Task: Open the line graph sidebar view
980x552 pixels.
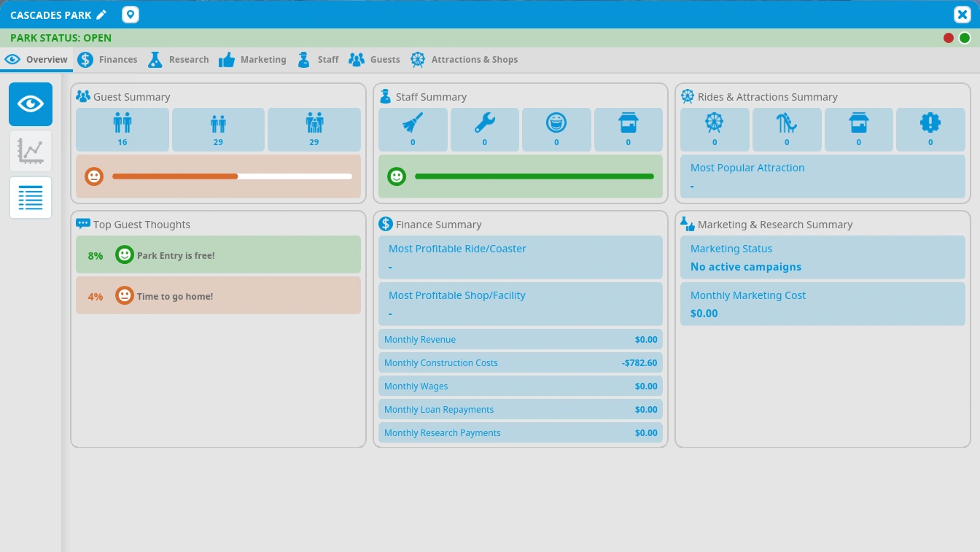Action: point(31,151)
